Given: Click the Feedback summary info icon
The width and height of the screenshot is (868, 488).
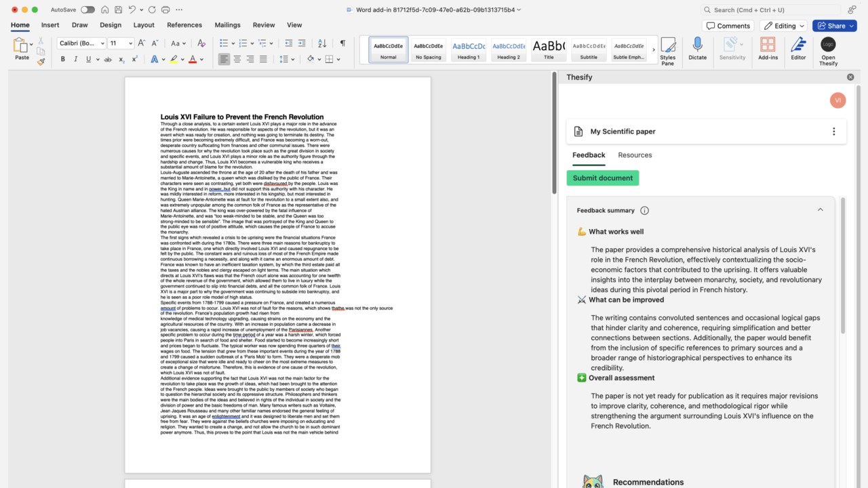Looking at the screenshot, I should pyautogui.click(x=644, y=210).
